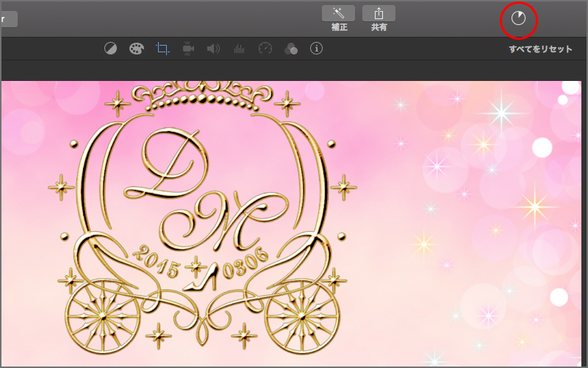Click the 共有 label under share icon
This screenshot has width=588, height=368.
pos(379,28)
